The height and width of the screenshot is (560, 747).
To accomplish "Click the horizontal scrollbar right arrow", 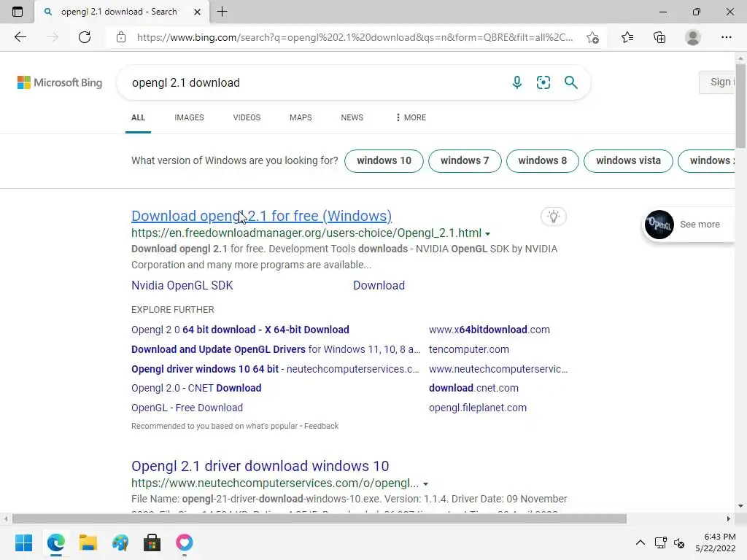I will (729, 518).
